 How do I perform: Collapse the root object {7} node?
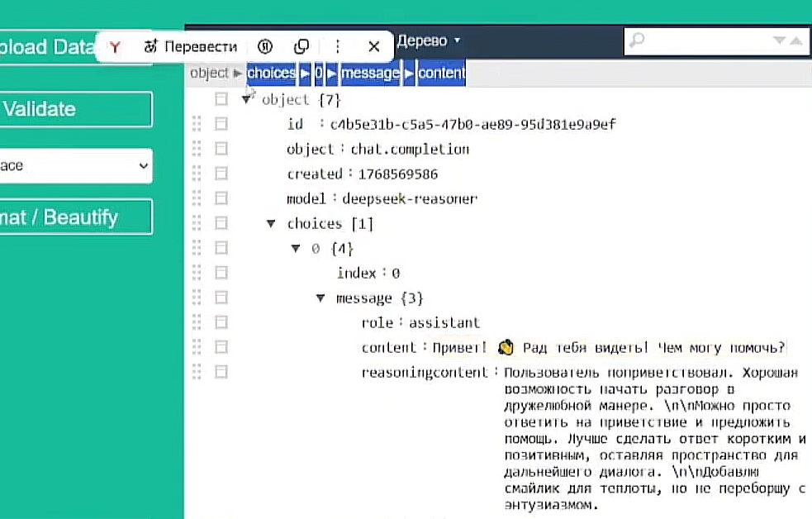245,99
